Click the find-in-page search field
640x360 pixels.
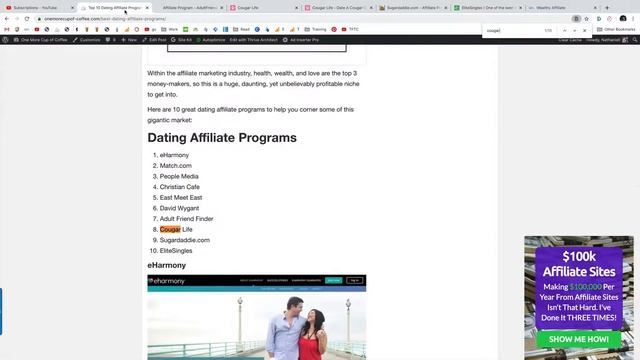513,31
